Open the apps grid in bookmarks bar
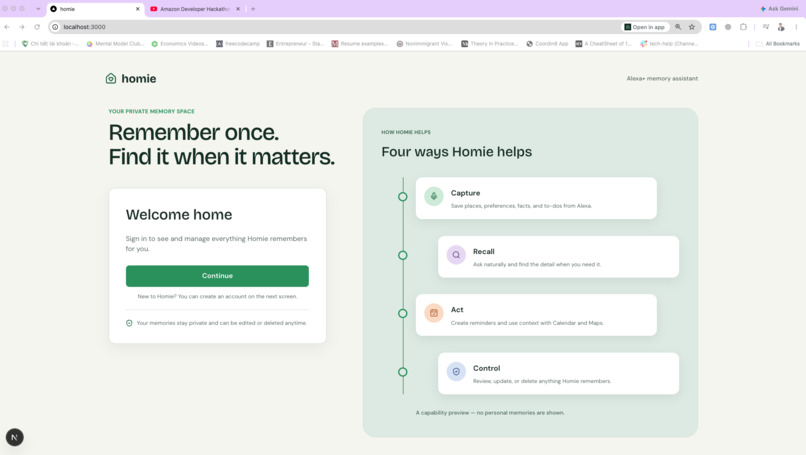 6,44
